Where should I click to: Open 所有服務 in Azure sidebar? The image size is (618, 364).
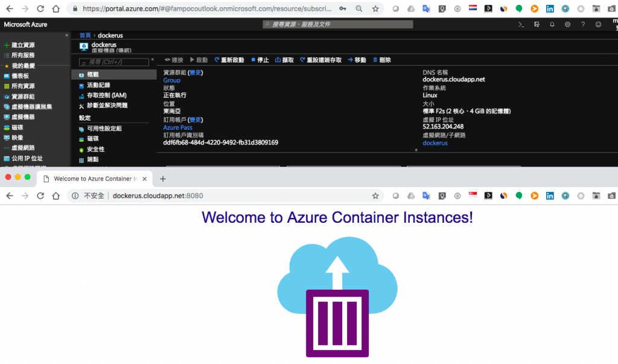pyautogui.click(x=23, y=55)
